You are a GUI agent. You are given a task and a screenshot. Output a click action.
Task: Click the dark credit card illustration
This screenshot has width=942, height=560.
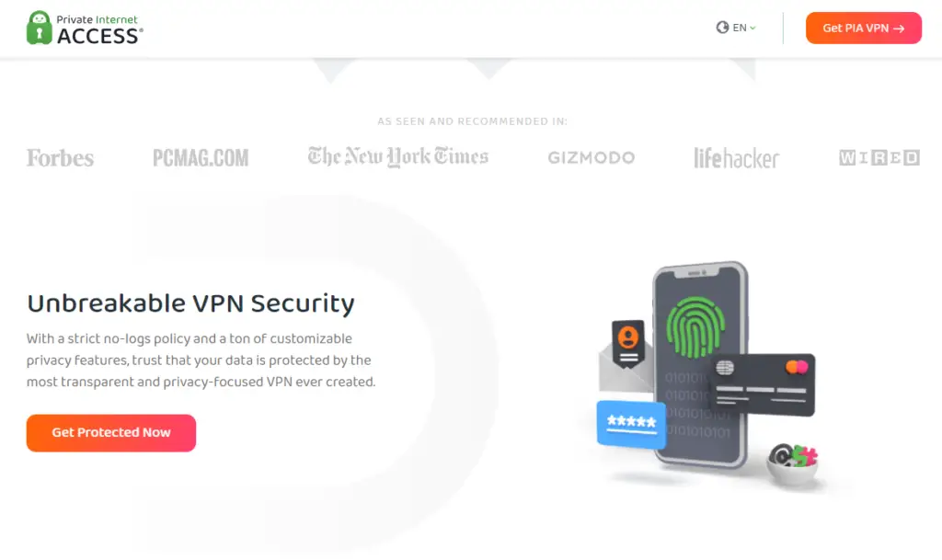tap(763, 384)
